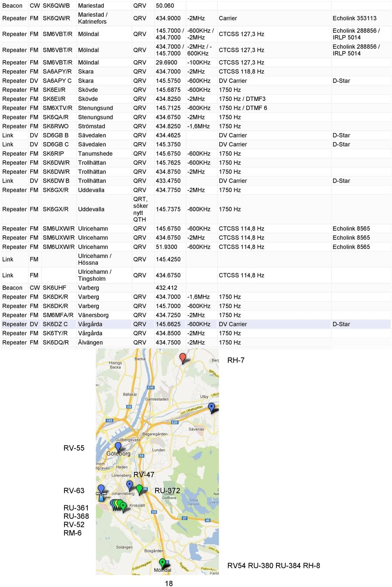This screenshot has width=392, height=587.
Task: Select call sign SA6APY C
Action: [x=57, y=81]
